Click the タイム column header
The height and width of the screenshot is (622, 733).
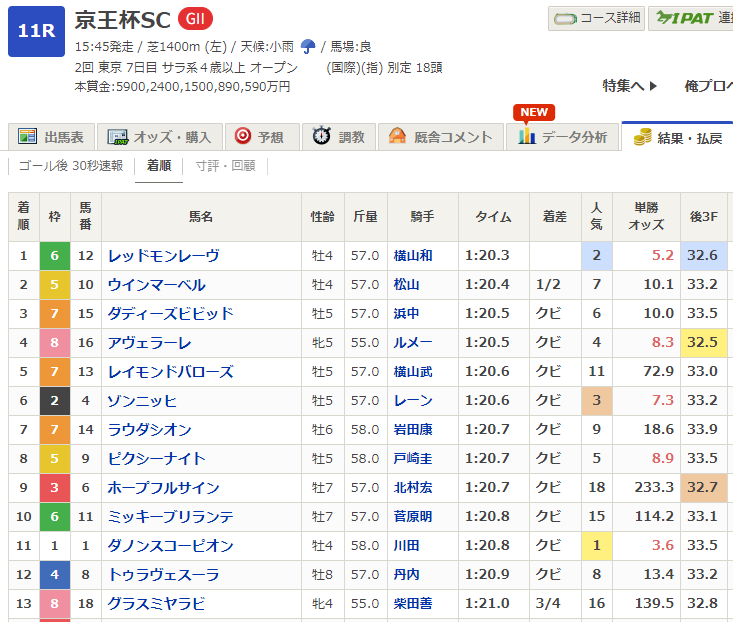(x=494, y=217)
